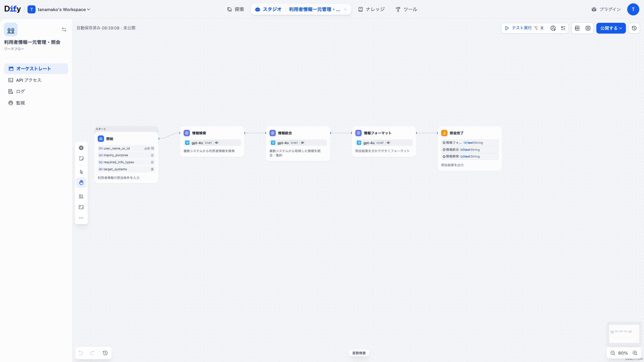Open the ENV environment variables panel

[577, 28]
